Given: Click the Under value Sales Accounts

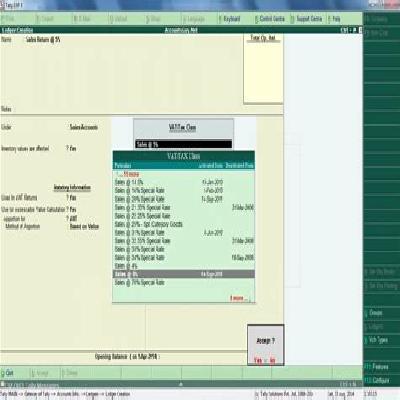Looking at the screenshot, I should (x=84, y=127).
